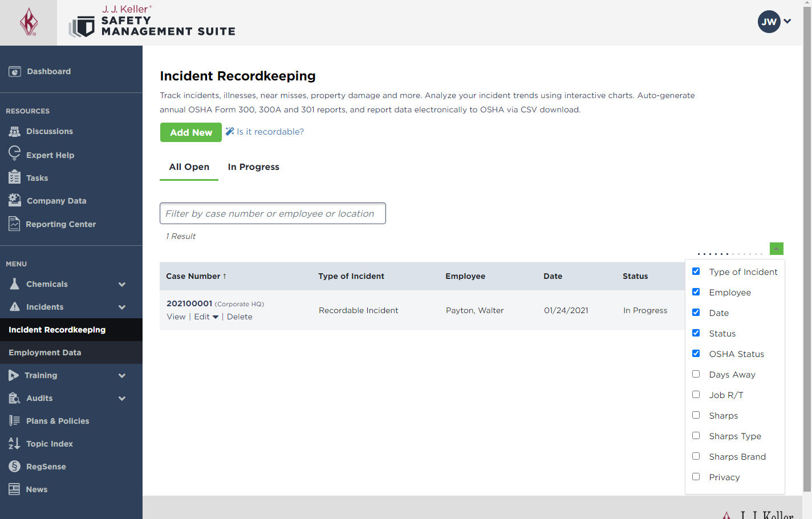Enable the Privacy column checkbox
Image resolution: width=812 pixels, height=519 pixels.
point(696,477)
